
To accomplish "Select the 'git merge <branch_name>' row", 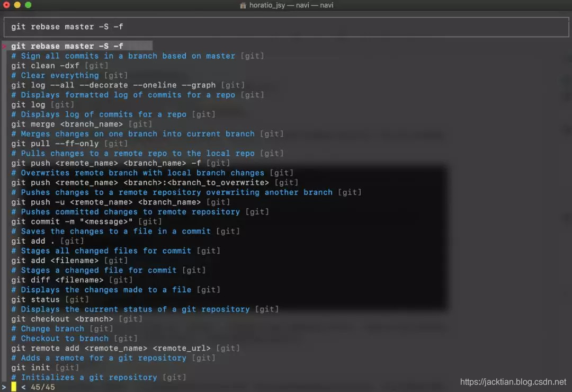I will 82,124.
